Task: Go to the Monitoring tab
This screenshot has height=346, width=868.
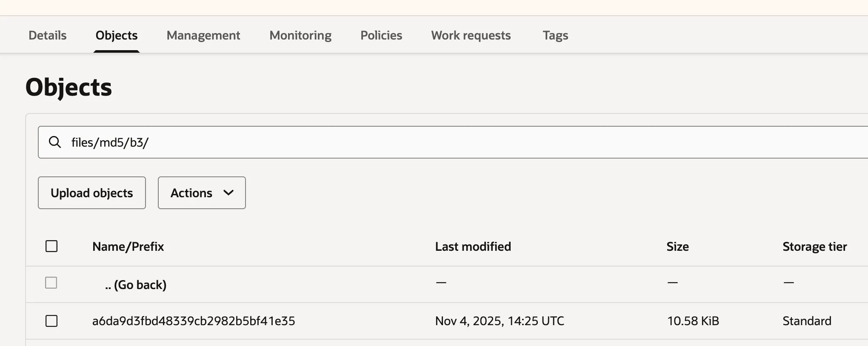Action: pyautogui.click(x=300, y=35)
